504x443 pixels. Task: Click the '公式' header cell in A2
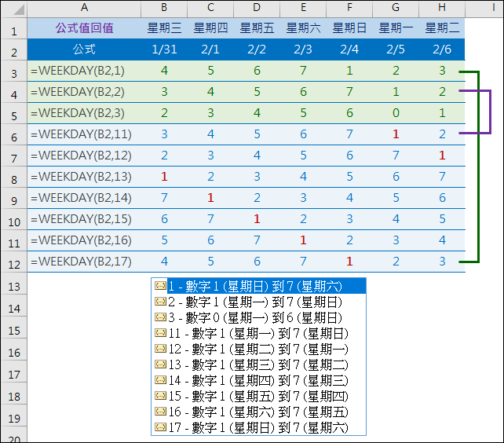[84, 49]
